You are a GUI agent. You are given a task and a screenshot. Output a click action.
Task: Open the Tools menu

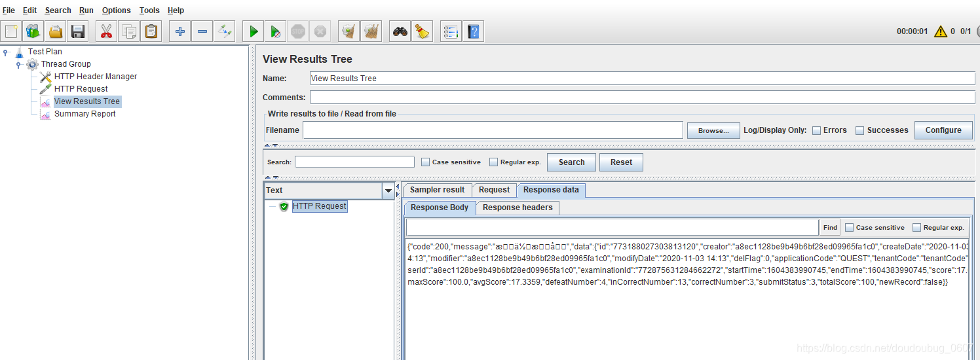click(149, 10)
